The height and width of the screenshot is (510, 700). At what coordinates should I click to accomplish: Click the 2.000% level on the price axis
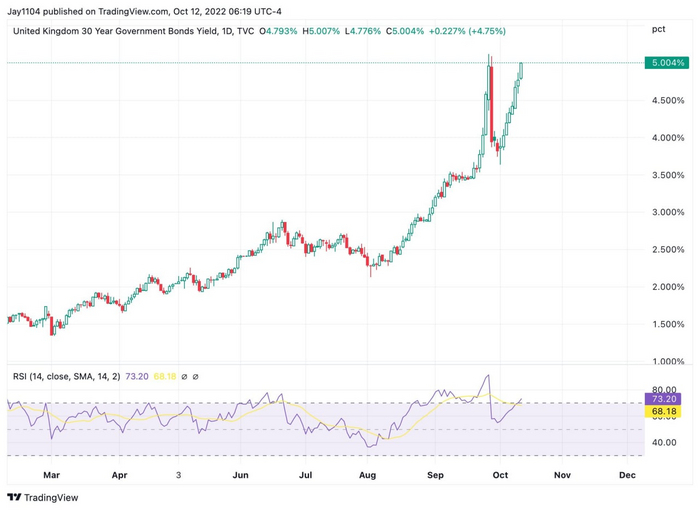(668, 287)
